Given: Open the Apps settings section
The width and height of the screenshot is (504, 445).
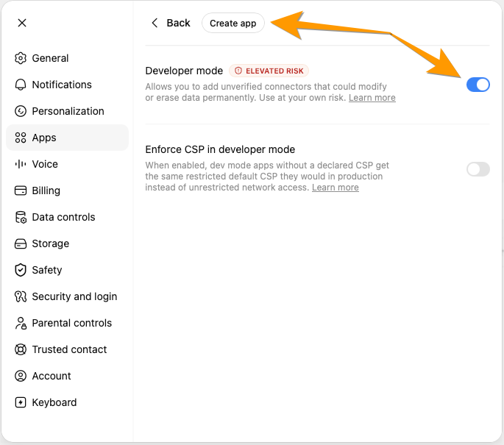Looking at the screenshot, I should point(68,138).
